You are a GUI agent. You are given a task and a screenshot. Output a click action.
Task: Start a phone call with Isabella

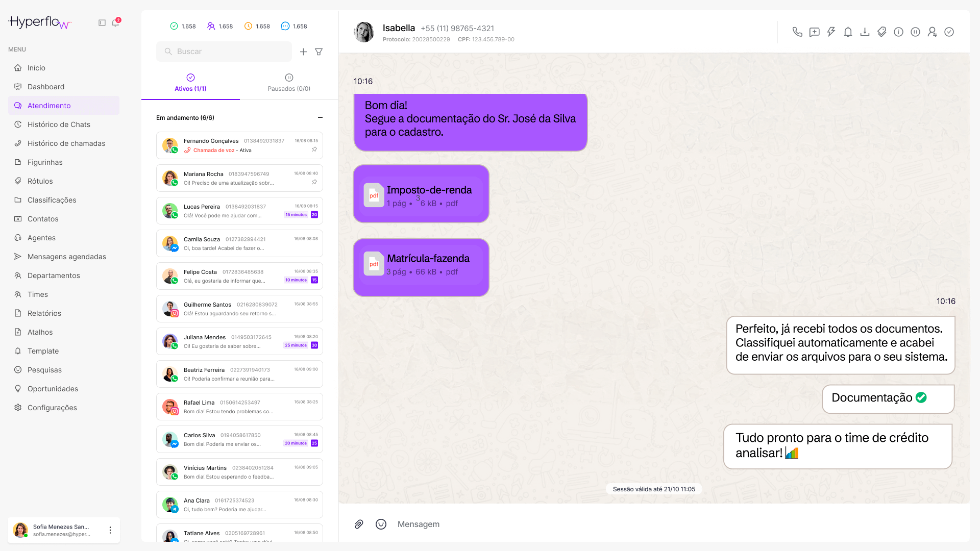point(797,32)
